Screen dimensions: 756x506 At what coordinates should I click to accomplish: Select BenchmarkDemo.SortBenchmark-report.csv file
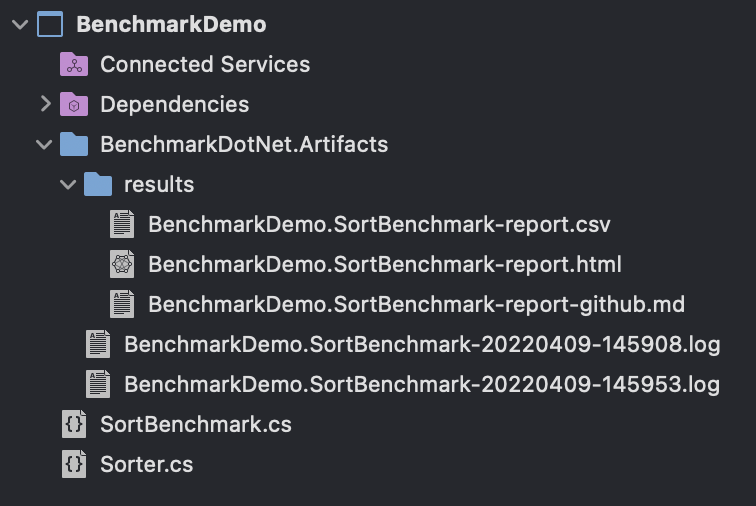point(379,225)
